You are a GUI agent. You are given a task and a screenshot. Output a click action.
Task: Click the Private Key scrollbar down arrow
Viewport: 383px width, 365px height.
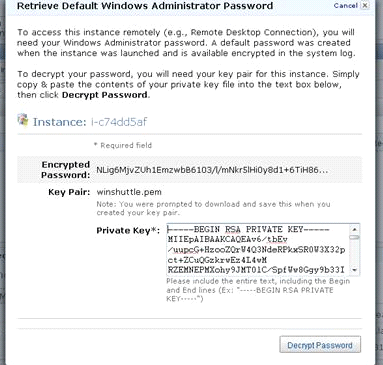pos(355,270)
